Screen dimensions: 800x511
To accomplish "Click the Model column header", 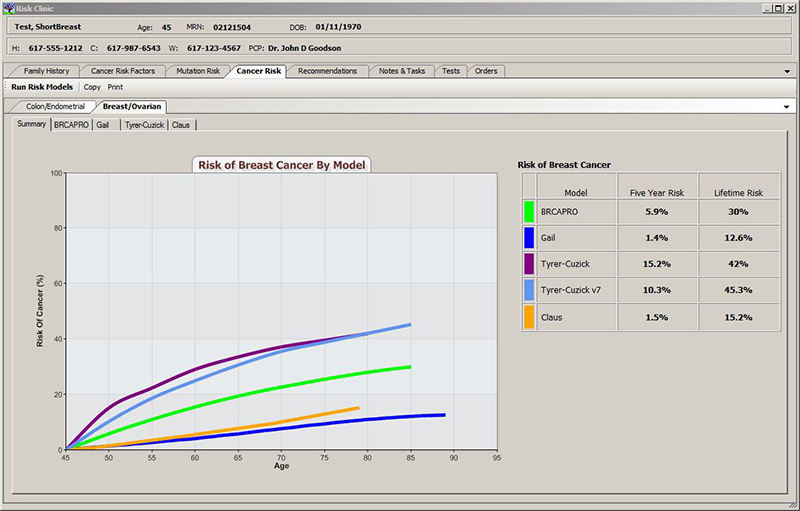I will (x=576, y=193).
